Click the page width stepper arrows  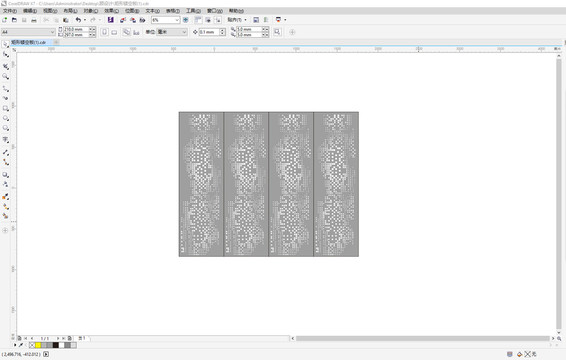click(92, 29)
